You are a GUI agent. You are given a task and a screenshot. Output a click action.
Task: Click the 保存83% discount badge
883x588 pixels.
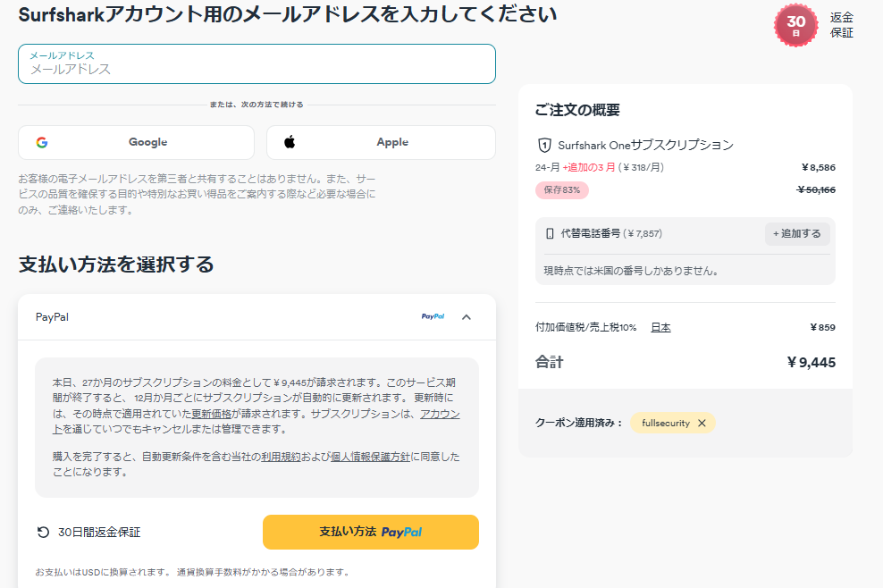pos(562,189)
